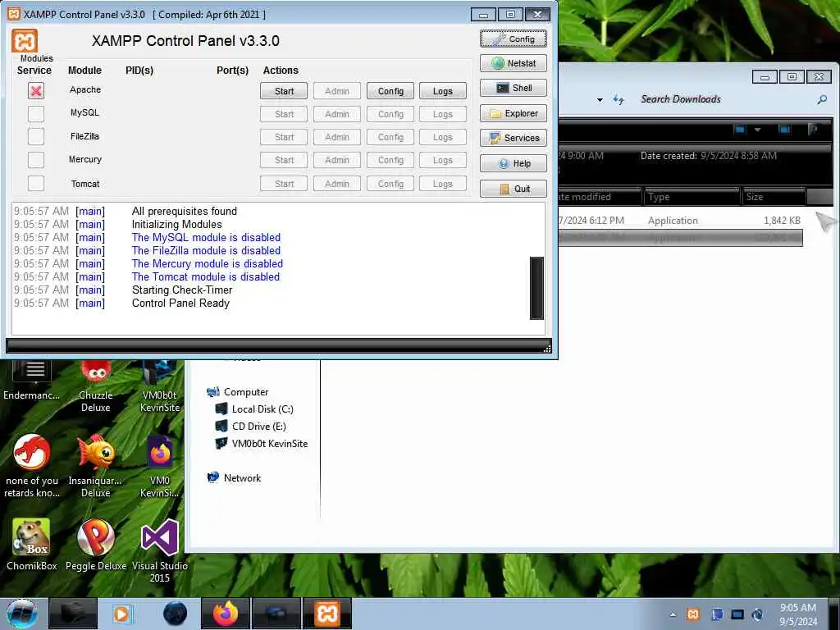Toggle the Mercury service checkbox
The image size is (840, 630).
point(36,160)
